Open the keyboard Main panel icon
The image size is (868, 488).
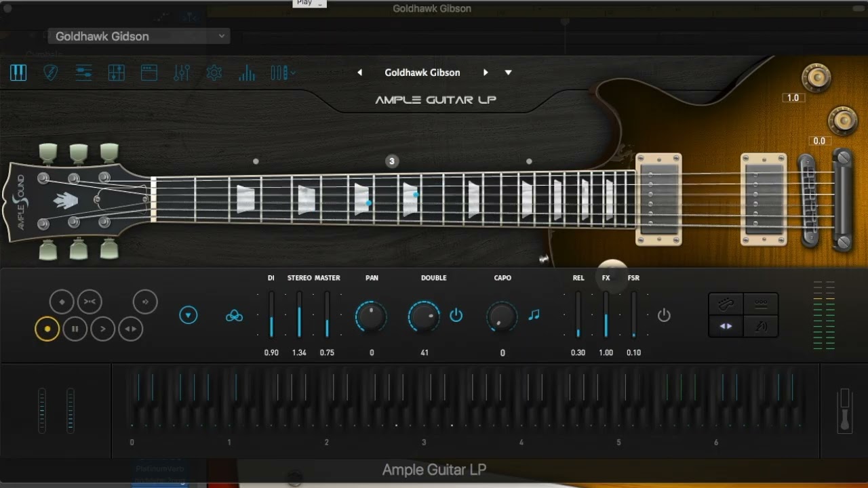[x=18, y=73]
